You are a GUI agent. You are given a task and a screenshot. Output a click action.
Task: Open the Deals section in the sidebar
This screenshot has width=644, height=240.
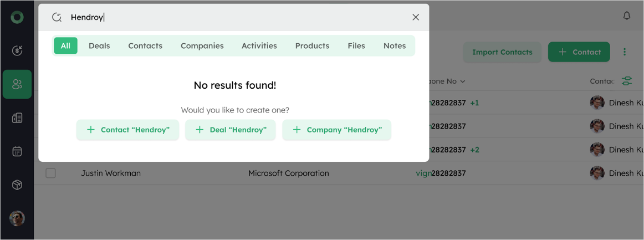coord(17,51)
